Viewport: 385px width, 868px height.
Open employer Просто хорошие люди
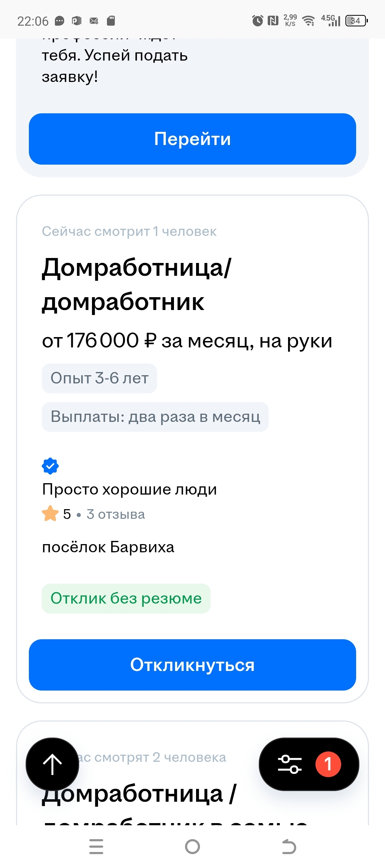coord(129,489)
